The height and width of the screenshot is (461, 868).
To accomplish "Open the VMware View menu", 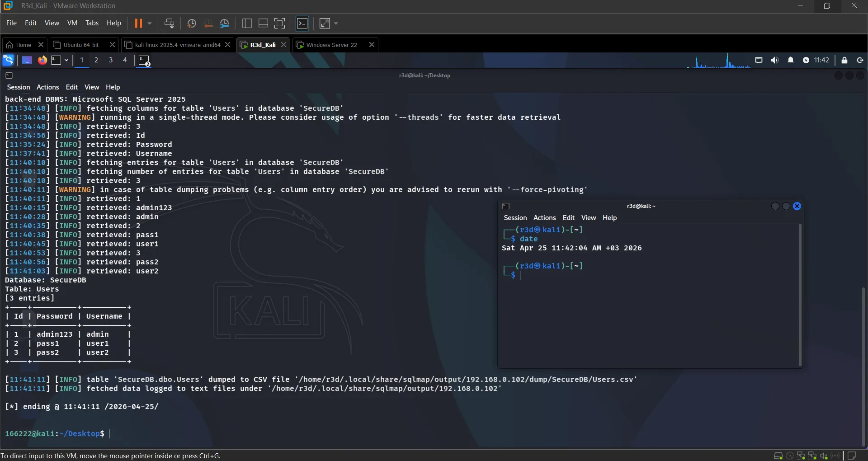I will (52, 23).
